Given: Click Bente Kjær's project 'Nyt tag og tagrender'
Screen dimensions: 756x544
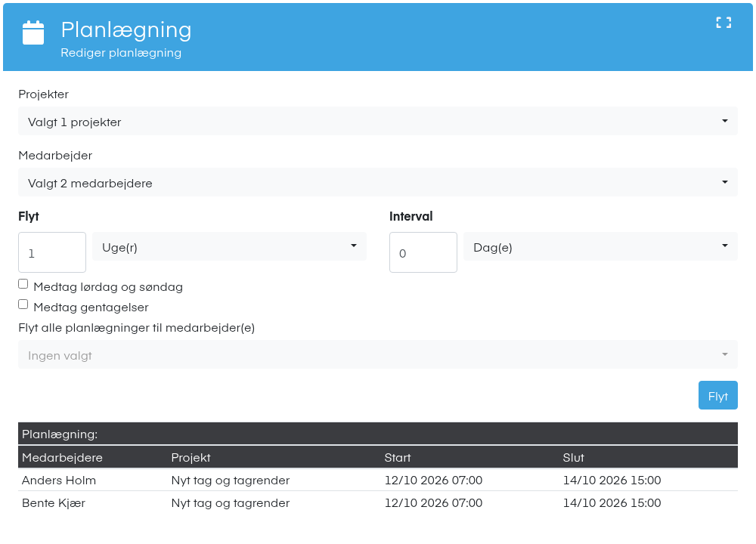Looking at the screenshot, I should point(231,503).
